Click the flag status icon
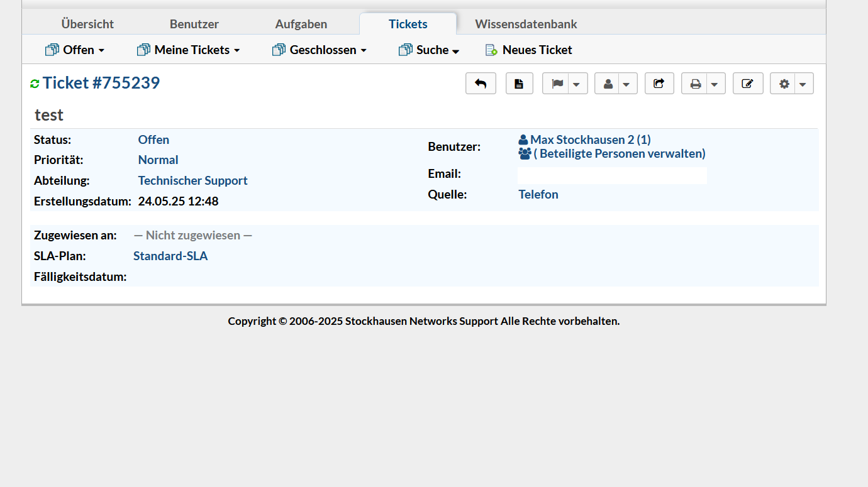This screenshot has width=868, height=487. [x=557, y=84]
